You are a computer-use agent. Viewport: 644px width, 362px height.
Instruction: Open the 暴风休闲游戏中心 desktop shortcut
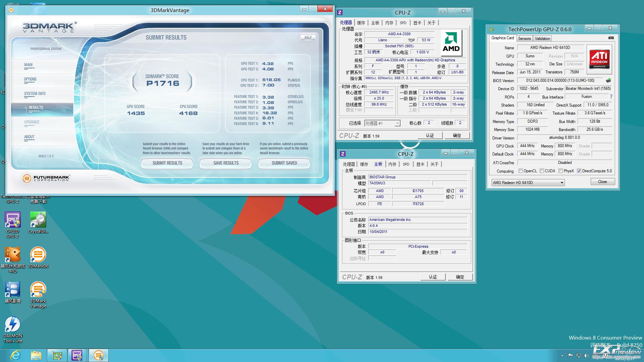13,260
